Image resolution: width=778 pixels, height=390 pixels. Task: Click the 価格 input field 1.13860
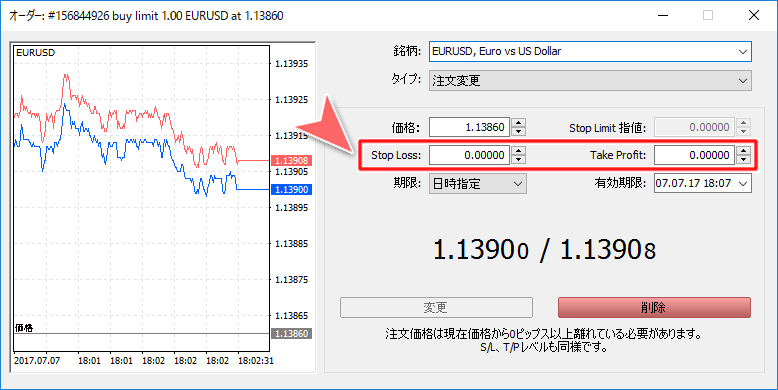point(469,127)
